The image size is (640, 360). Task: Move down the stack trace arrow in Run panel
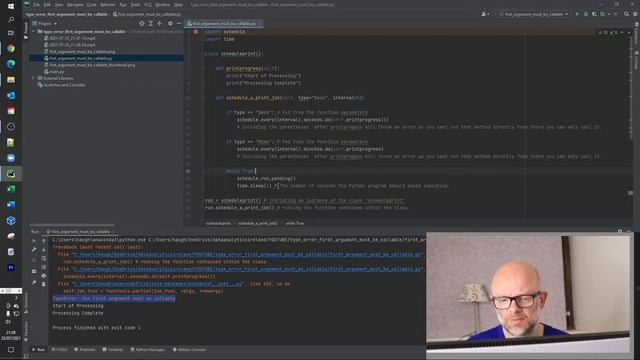coord(44,249)
